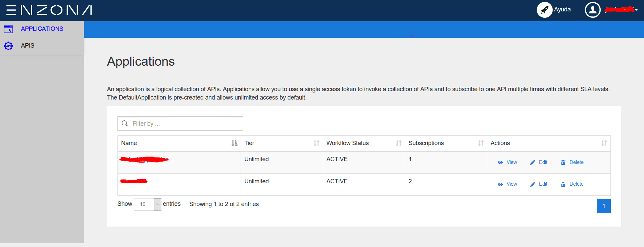Click trash icon in the 1-subscription row
644x247 pixels.
click(563, 163)
